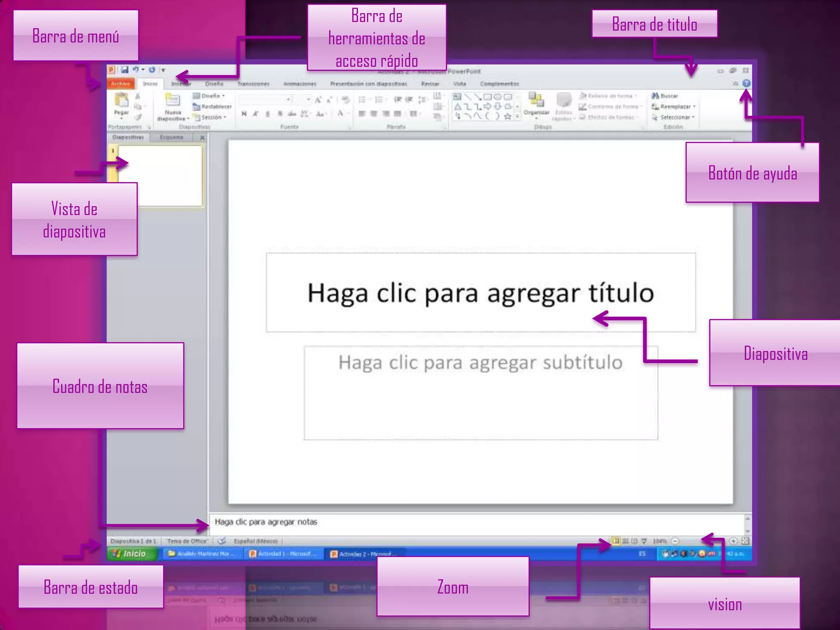Switch to the Transiciones tab
Screen dimensions: 840x630
click(253, 84)
